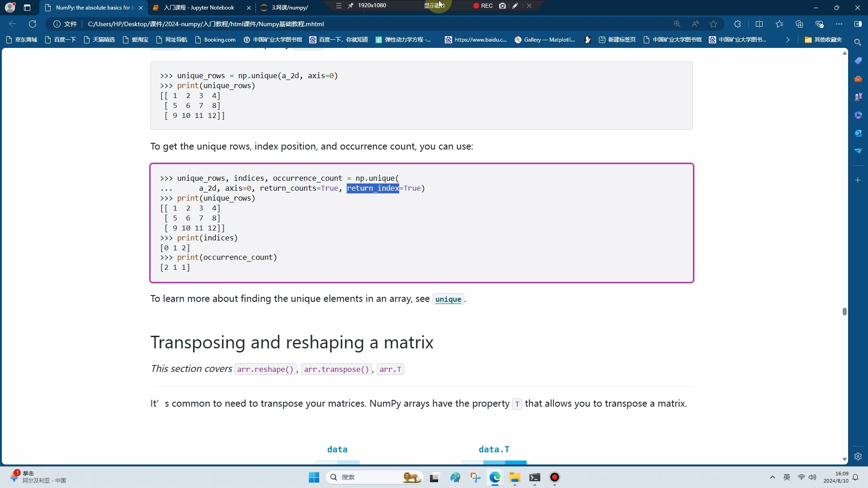Open browser extensions icon

click(737, 24)
